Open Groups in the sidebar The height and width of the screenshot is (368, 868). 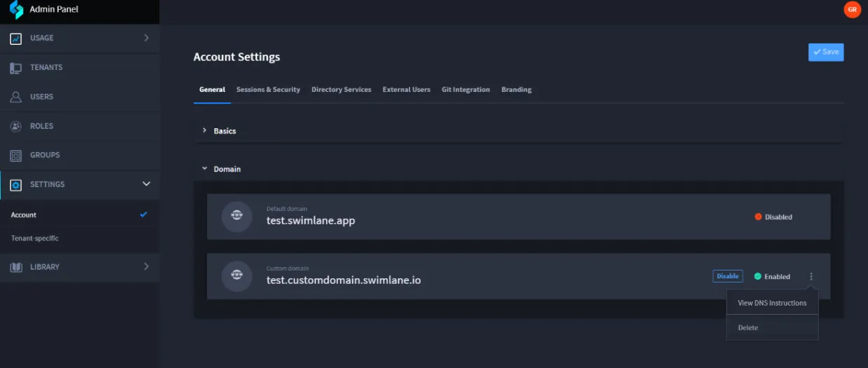[79, 155]
